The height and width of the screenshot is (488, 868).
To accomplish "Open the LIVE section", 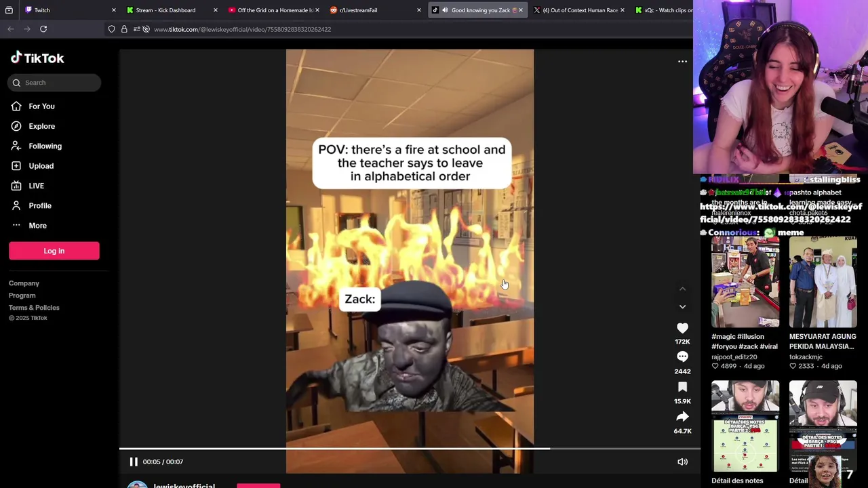I will point(36,186).
